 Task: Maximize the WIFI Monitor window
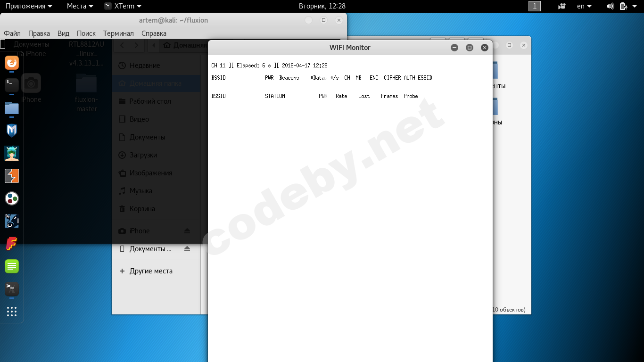pos(470,48)
